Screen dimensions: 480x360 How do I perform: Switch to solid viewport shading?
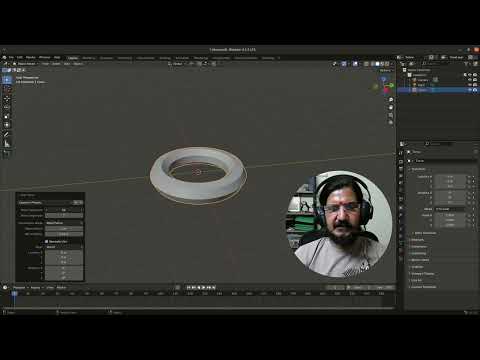378,64
